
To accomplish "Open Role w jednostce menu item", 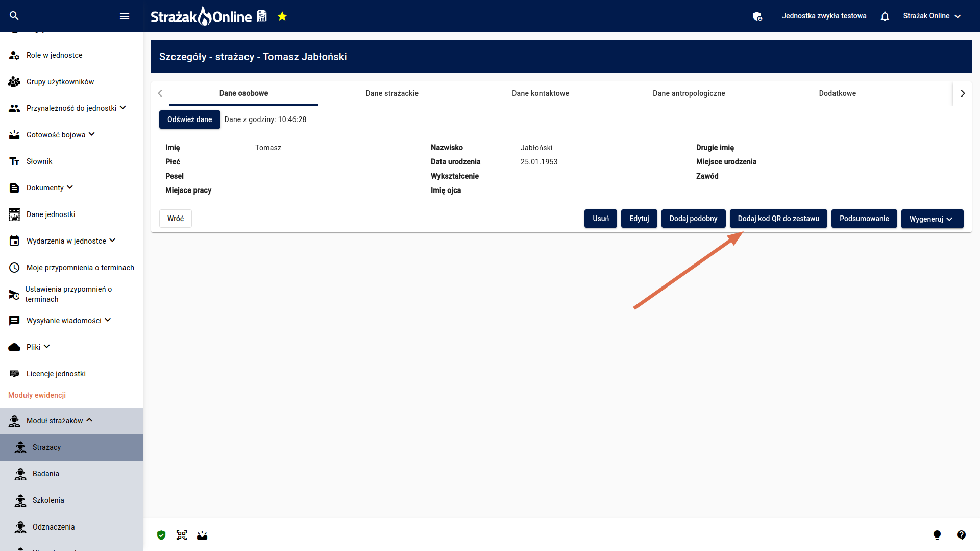I will coord(71,55).
